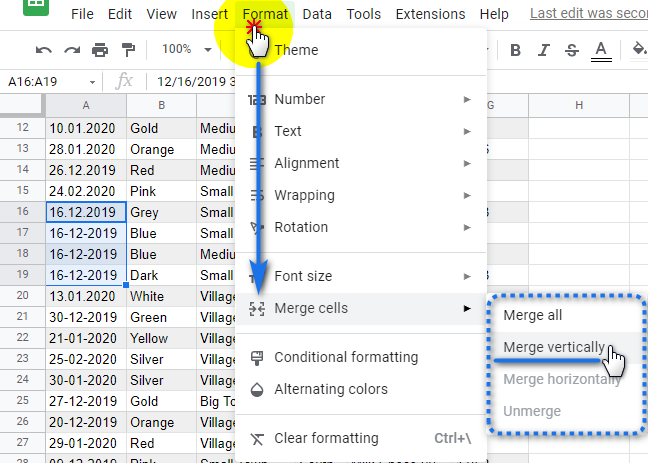Click cell containing 10.01.2020
This screenshot has width=648, height=463.
(86, 128)
